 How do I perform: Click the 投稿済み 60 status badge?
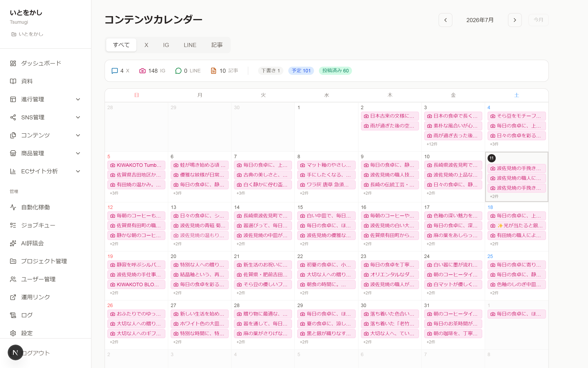[335, 71]
